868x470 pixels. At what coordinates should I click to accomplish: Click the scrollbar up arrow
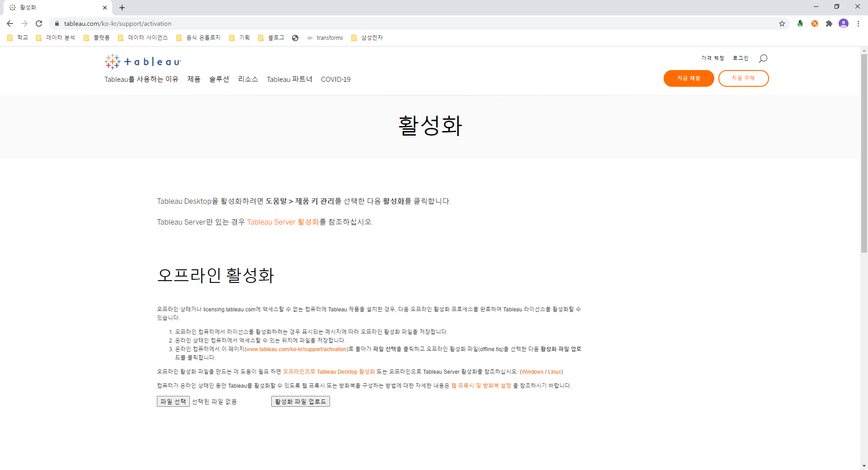tap(864, 51)
